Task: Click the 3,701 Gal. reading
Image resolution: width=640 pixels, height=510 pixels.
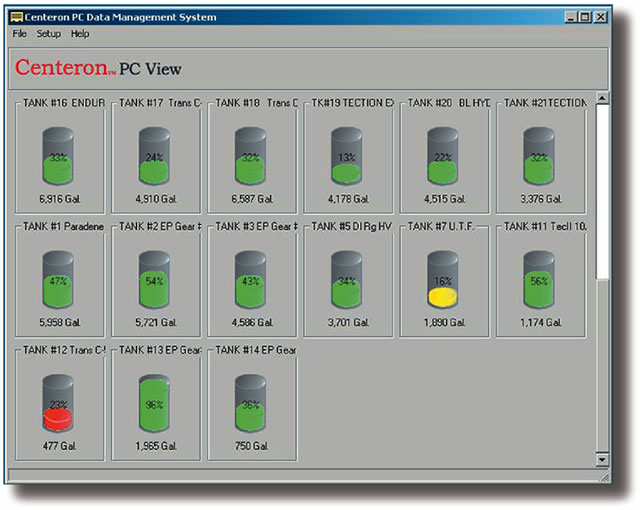Action: (349, 323)
